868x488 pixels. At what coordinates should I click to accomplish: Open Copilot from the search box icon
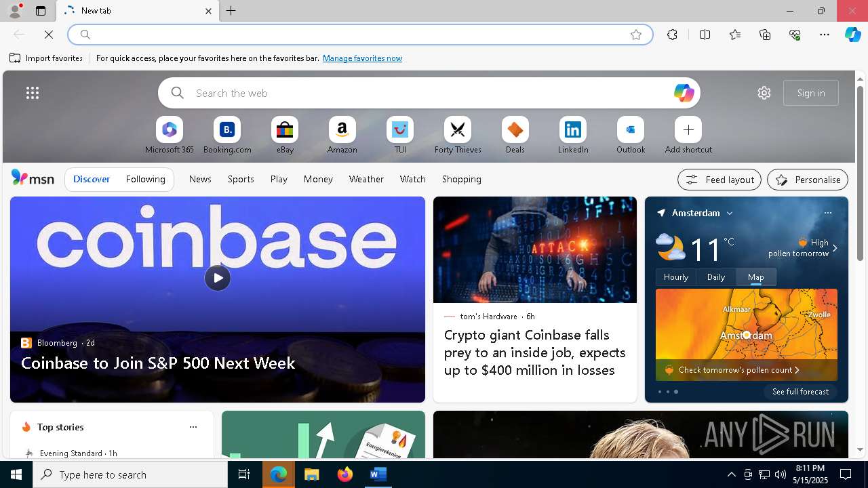pyautogui.click(x=684, y=93)
